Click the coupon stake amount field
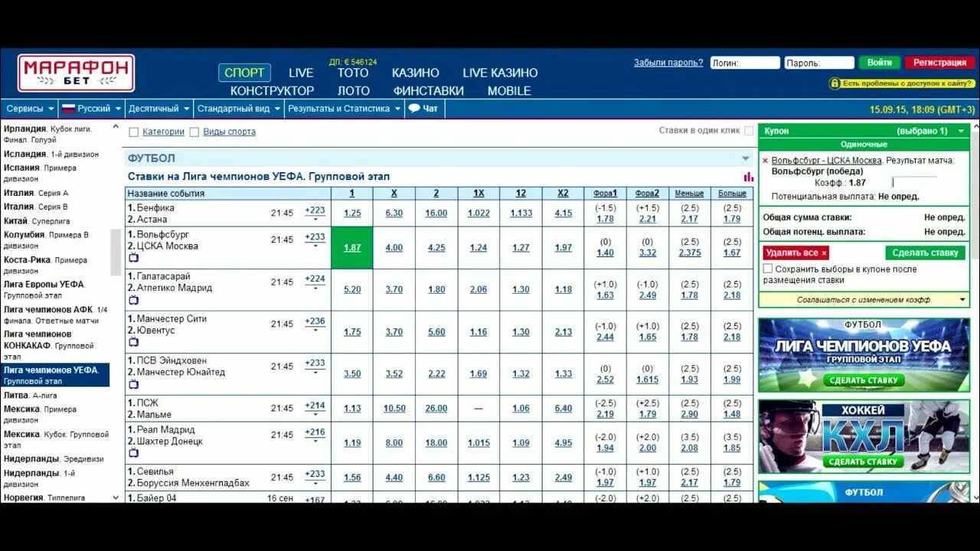The image size is (980, 551). (913, 183)
